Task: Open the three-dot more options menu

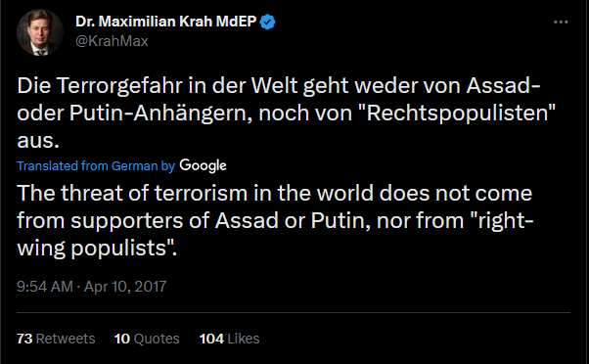Action: pos(561,23)
